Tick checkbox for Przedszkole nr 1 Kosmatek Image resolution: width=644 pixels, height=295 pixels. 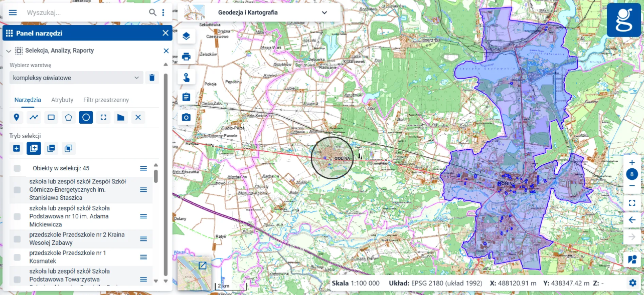tap(18, 257)
